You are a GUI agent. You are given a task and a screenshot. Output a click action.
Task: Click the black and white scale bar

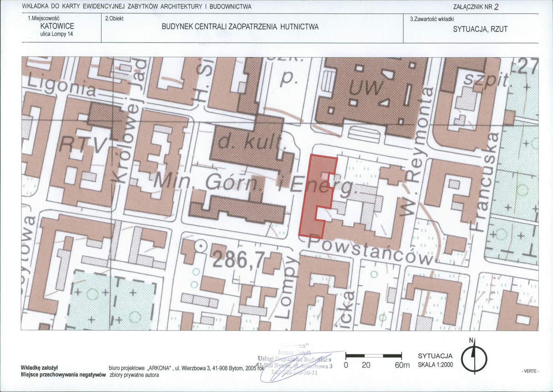click(x=374, y=356)
